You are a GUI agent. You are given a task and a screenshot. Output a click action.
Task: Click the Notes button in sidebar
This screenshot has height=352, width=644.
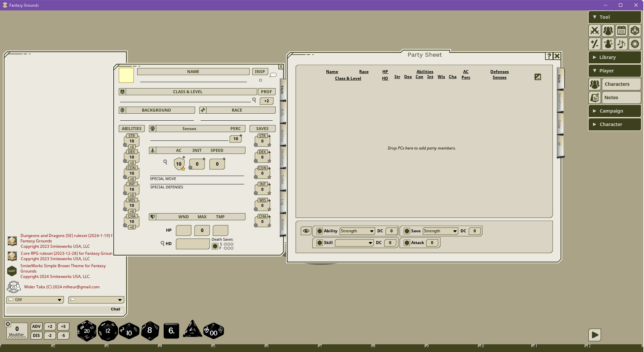click(x=621, y=98)
